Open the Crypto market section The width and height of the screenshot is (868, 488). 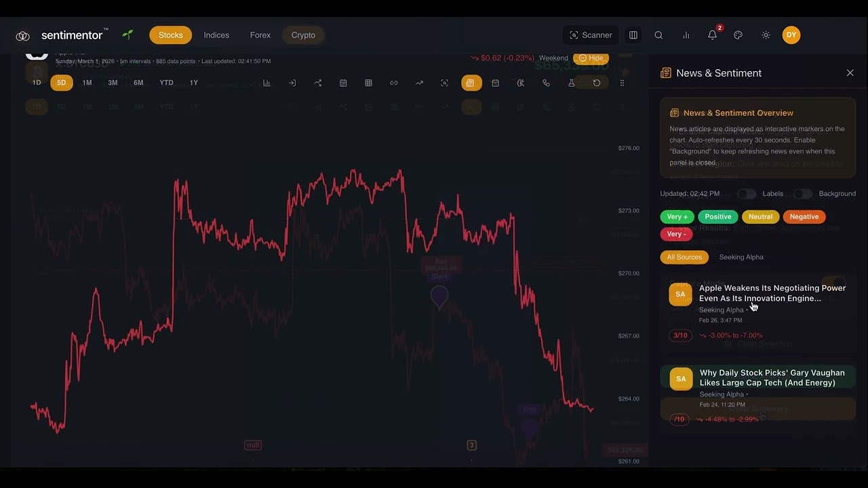[x=303, y=35]
